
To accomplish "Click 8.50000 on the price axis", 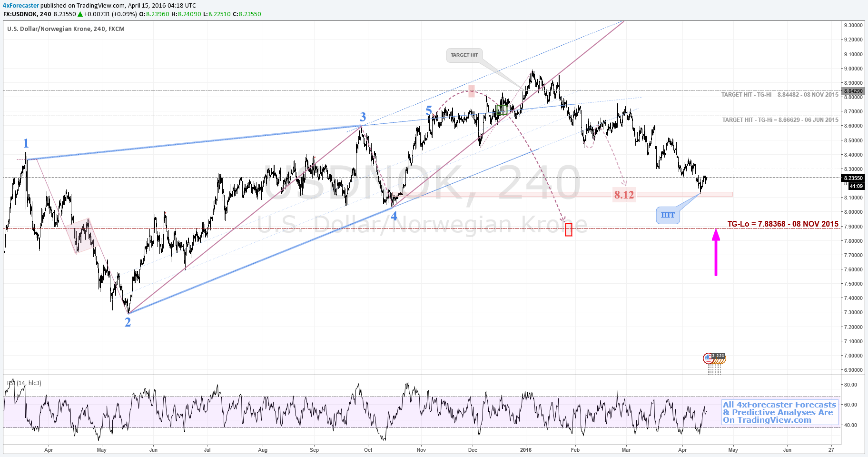I will [x=853, y=140].
